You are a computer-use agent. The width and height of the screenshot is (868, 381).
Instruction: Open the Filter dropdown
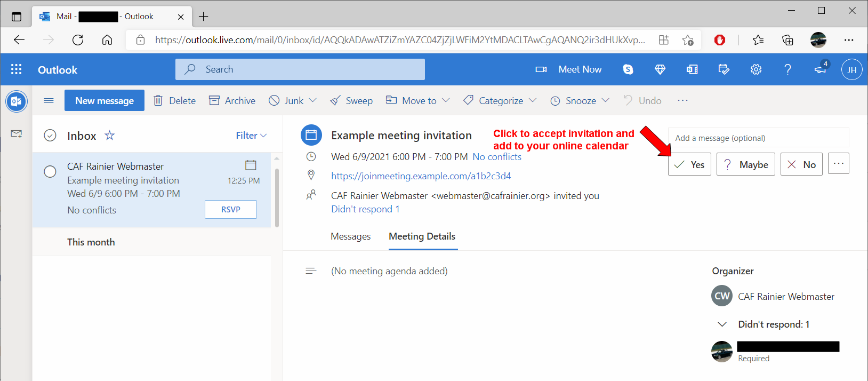tap(251, 136)
